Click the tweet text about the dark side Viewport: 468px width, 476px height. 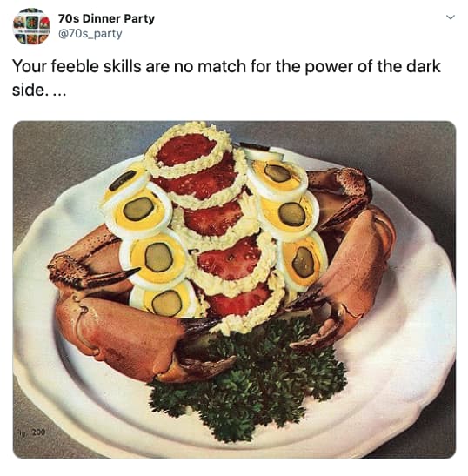pos(226,77)
